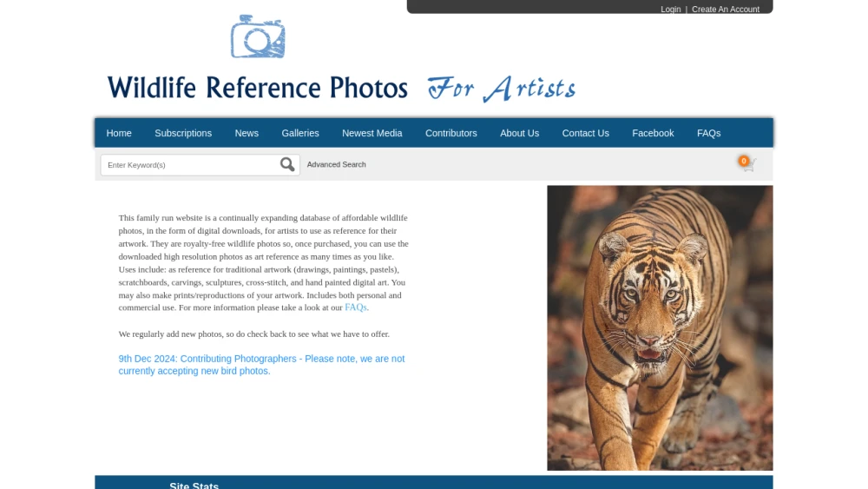
Task: Click the magnifying glass search icon
Action: click(286, 164)
